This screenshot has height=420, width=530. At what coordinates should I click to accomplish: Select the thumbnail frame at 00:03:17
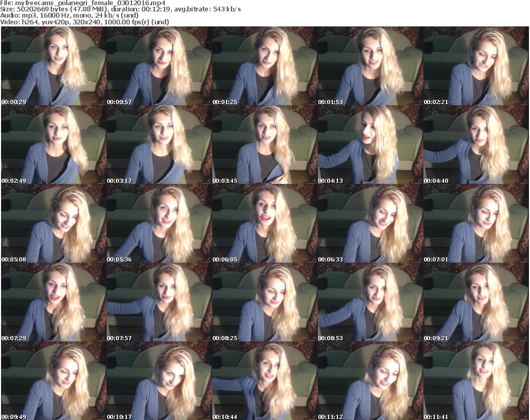click(x=159, y=144)
